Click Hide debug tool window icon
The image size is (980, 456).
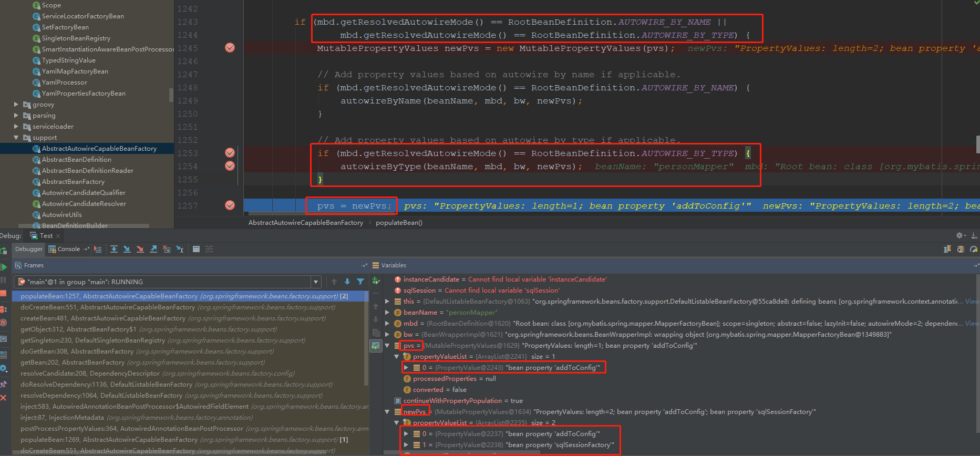point(974,235)
